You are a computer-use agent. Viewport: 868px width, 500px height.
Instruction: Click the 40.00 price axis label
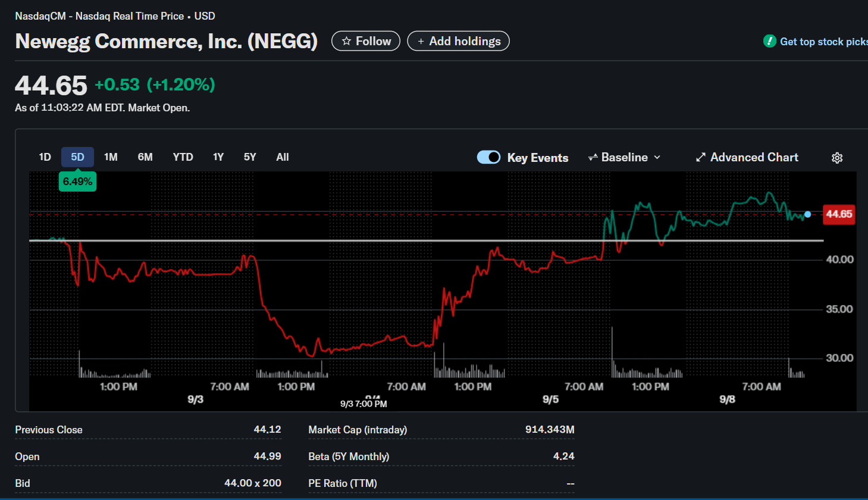coord(839,260)
